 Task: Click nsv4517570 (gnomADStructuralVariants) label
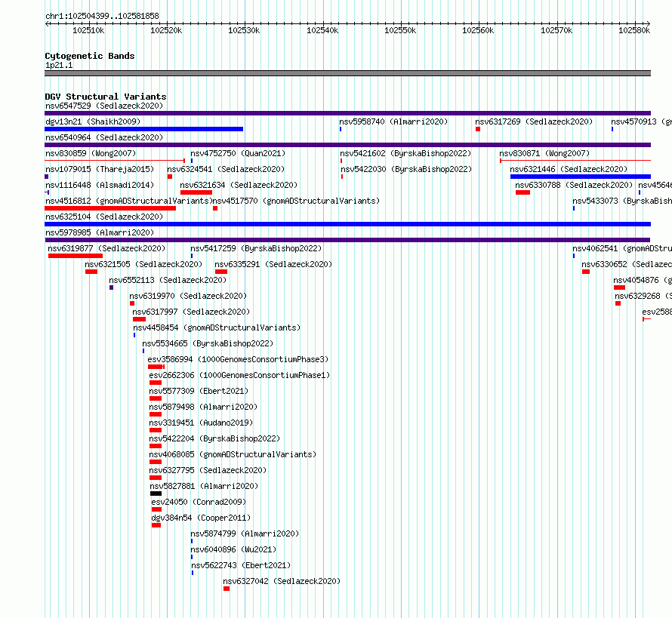[x=296, y=201]
